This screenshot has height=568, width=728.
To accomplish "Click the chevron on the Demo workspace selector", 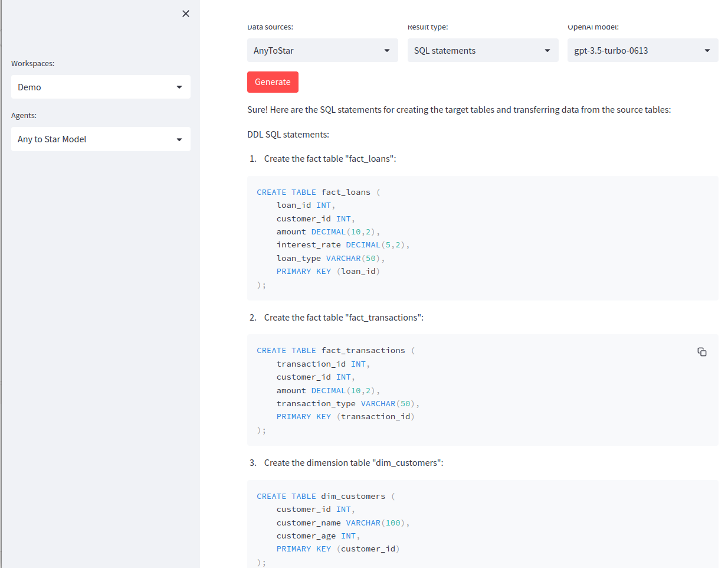I will pyautogui.click(x=179, y=87).
